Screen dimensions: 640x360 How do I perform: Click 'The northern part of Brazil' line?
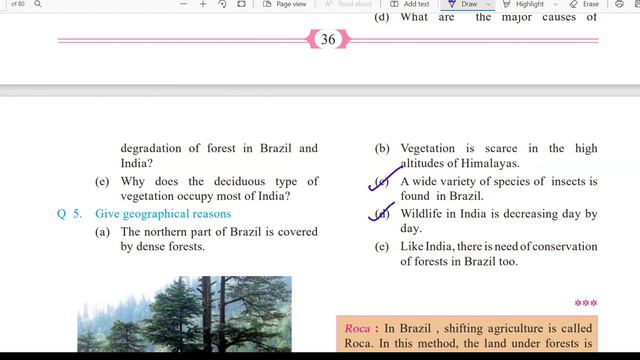[x=219, y=232]
